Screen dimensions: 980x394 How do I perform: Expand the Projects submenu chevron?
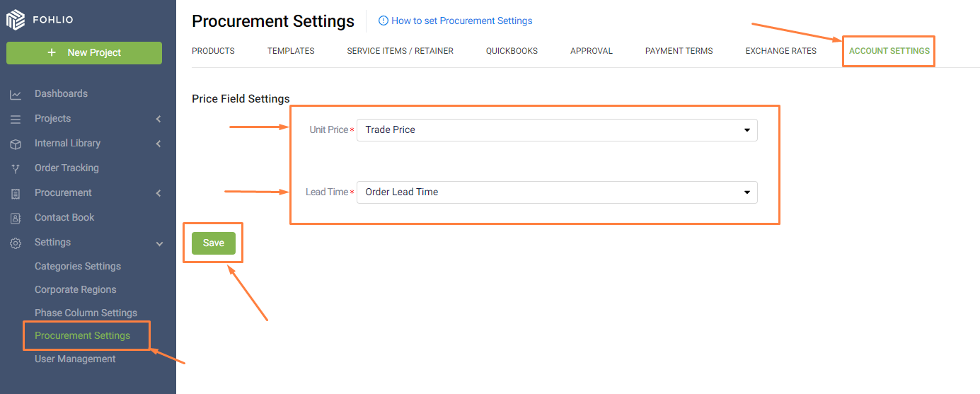point(158,119)
